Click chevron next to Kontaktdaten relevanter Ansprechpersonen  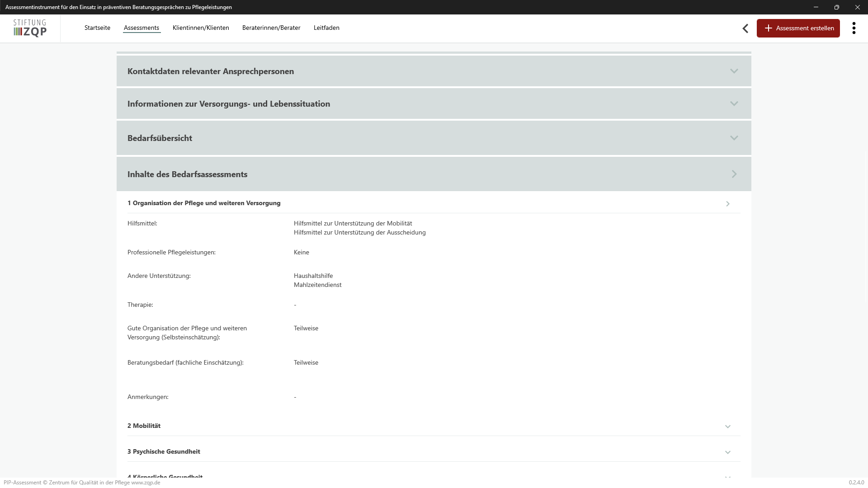point(734,71)
